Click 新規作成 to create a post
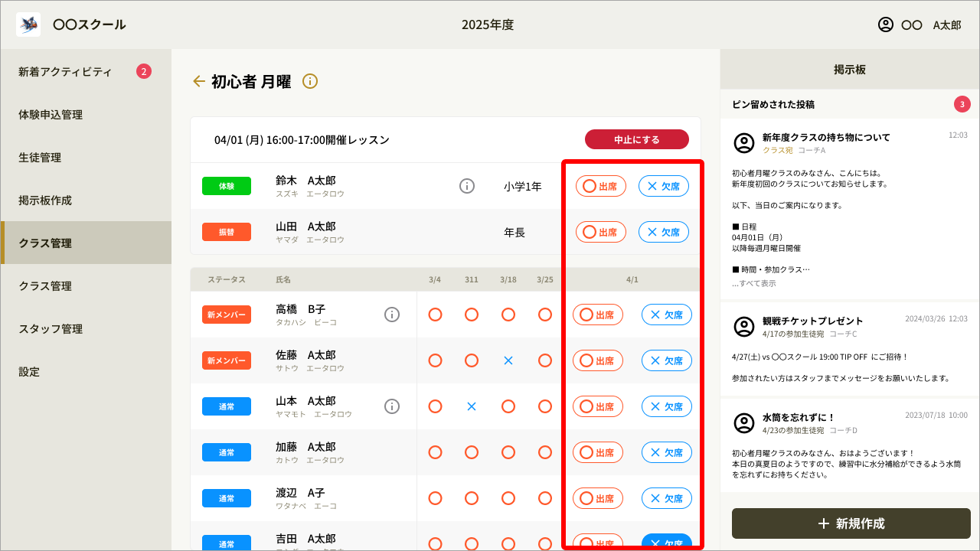The height and width of the screenshot is (551, 980). [850, 523]
